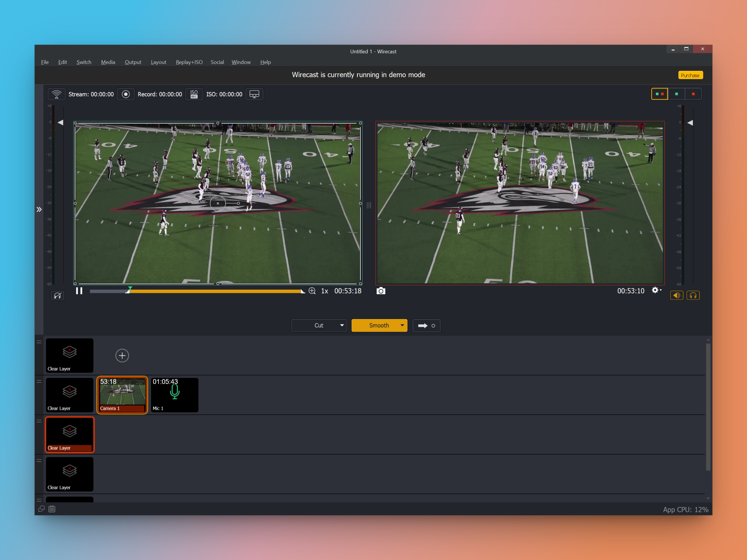Toggle the headphones monitoring button
Image resolution: width=747 pixels, height=560 pixels.
[693, 296]
